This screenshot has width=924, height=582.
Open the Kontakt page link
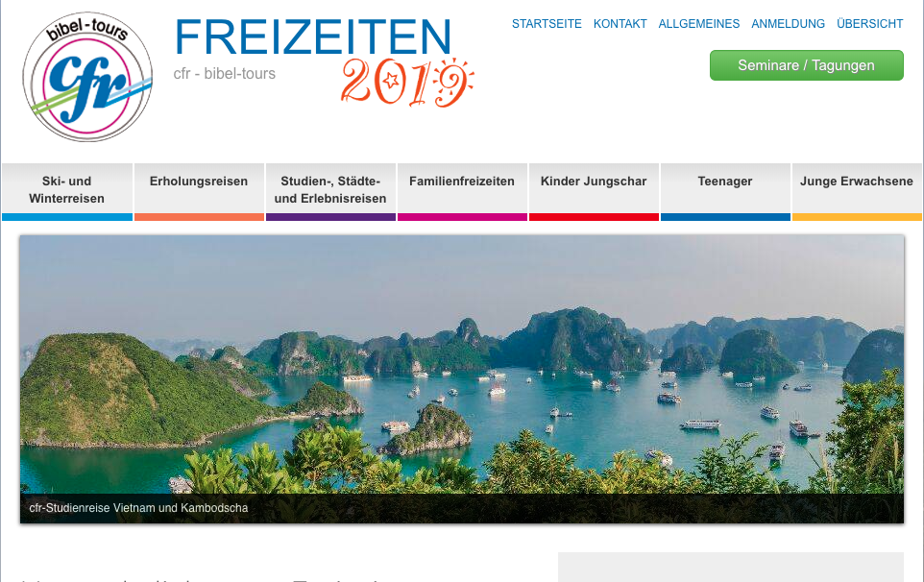click(620, 24)
